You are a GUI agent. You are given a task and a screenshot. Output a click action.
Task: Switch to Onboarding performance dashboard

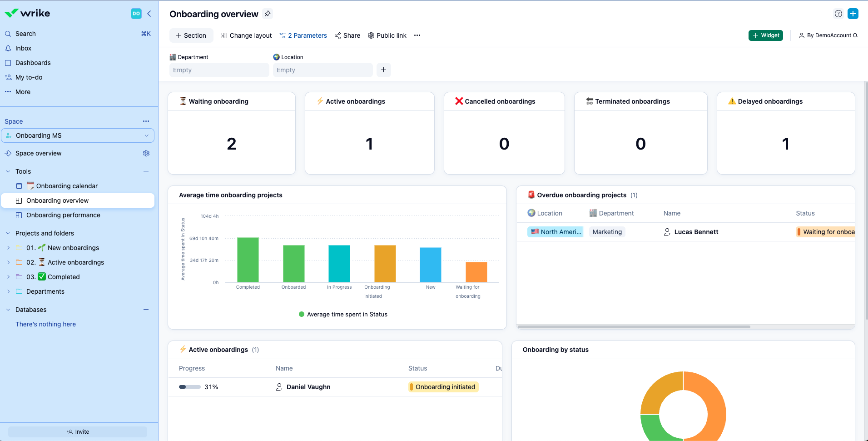tap(63, 215)
